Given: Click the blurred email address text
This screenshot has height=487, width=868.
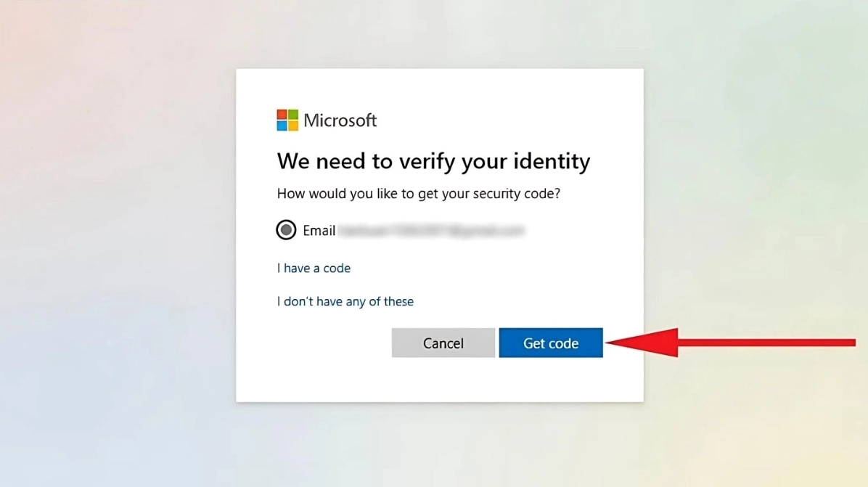Looking at the screenshot, I should click(431, 230).
